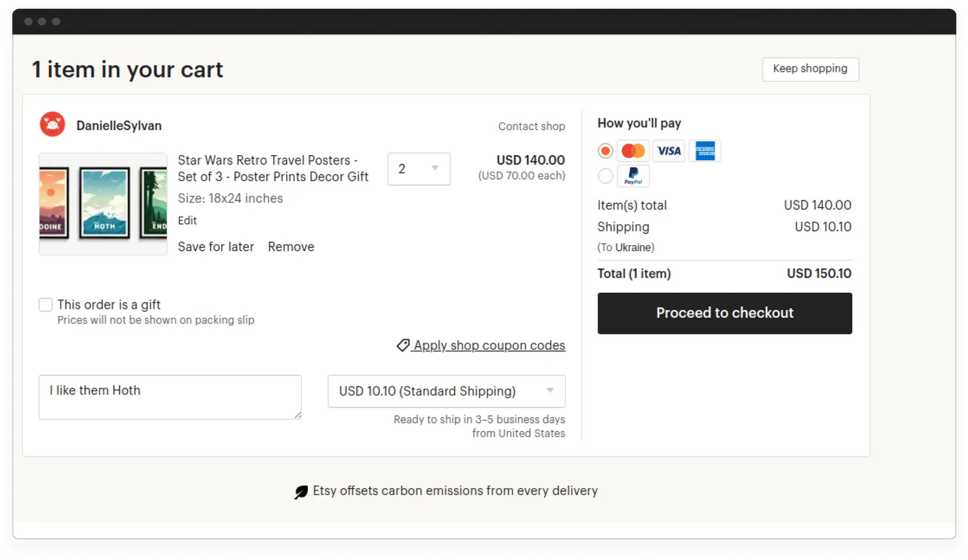
Task: Click the USD 150.10 total amount
Action: point(819,274)
